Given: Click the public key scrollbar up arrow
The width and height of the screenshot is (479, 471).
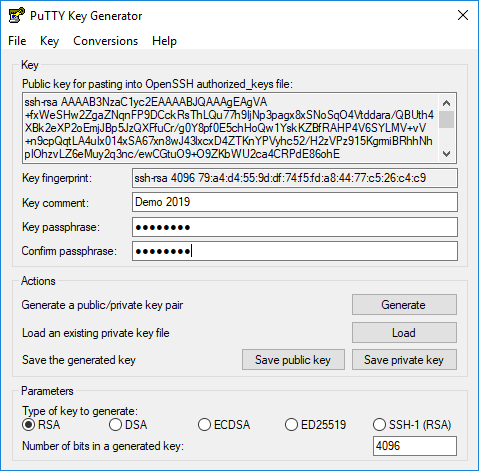Looking at the screenshot, I should click(447, 103).
